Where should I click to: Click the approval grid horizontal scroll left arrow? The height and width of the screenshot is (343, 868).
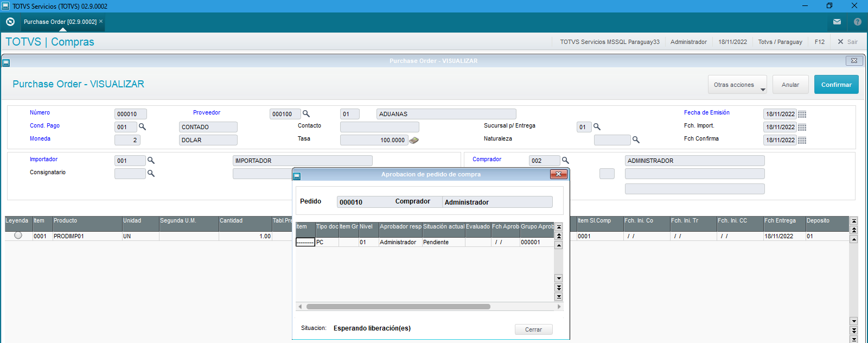point(300,307)
